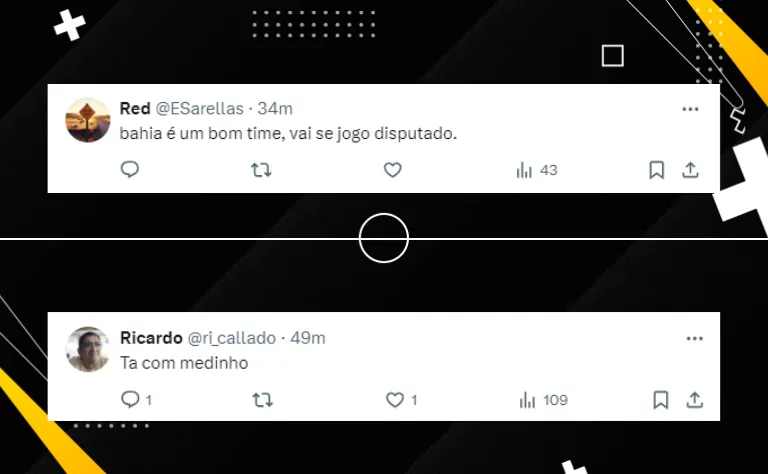Like Ricardo's tweet with 1 like

[401, 400]
